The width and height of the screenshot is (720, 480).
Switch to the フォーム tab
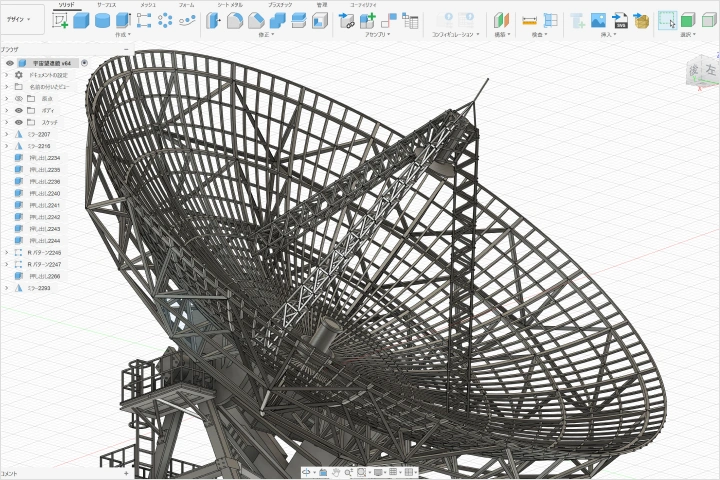coord(186,5)
